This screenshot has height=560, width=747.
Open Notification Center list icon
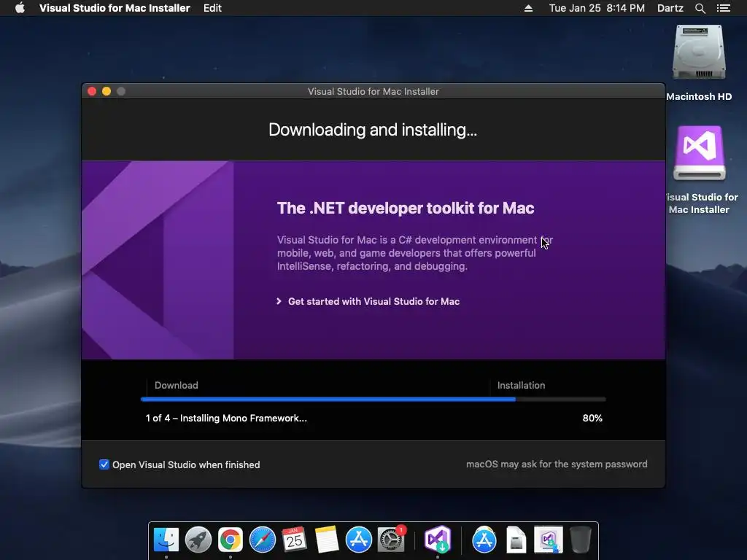pyautogui.click(x=723, y=8)
